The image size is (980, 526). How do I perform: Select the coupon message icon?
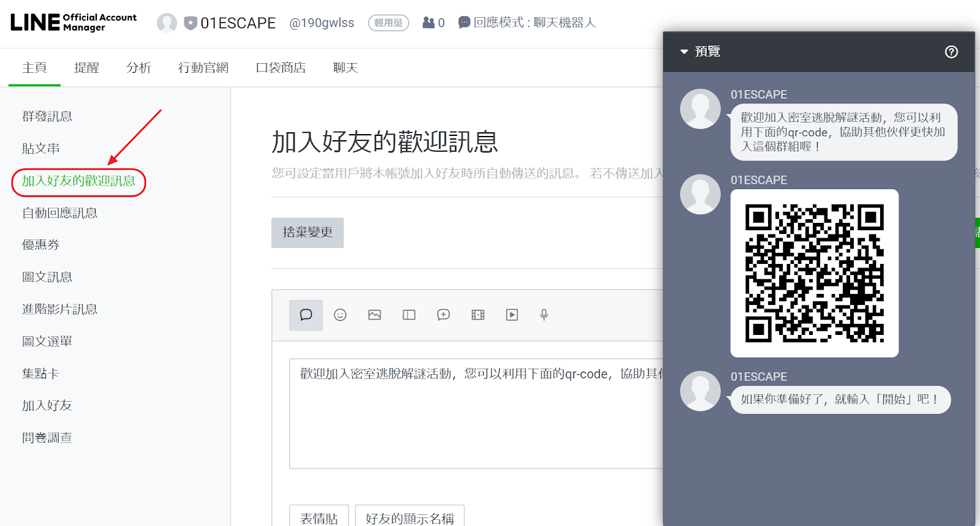pos(409,315)
